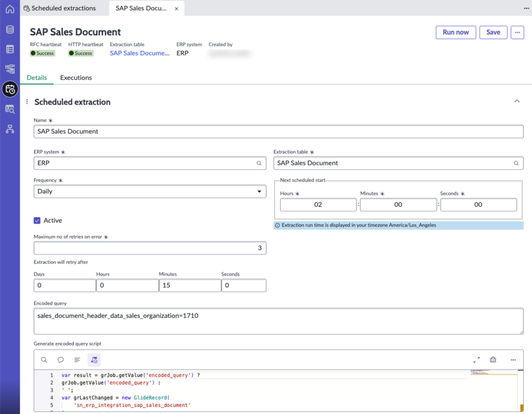The image size is (532, 414).
Task: Select the scheduled extractions sidebar icon
Action: pos(10,89)
